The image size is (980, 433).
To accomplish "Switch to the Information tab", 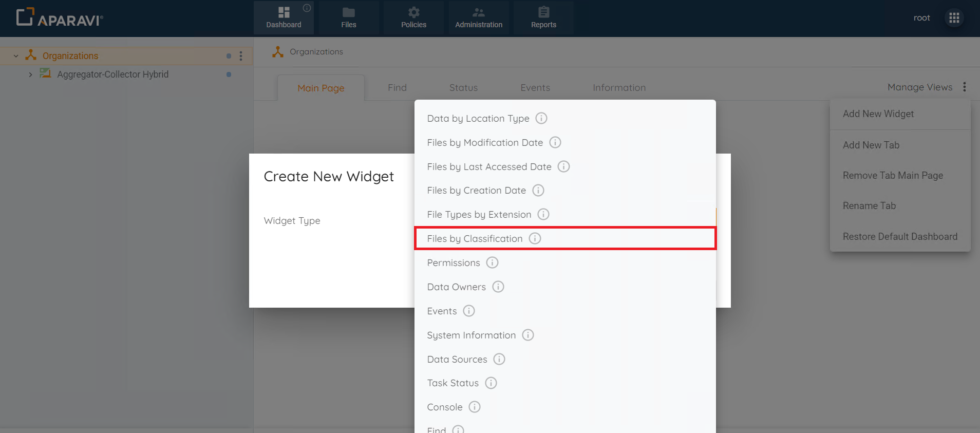I will [x=618, y=87].
